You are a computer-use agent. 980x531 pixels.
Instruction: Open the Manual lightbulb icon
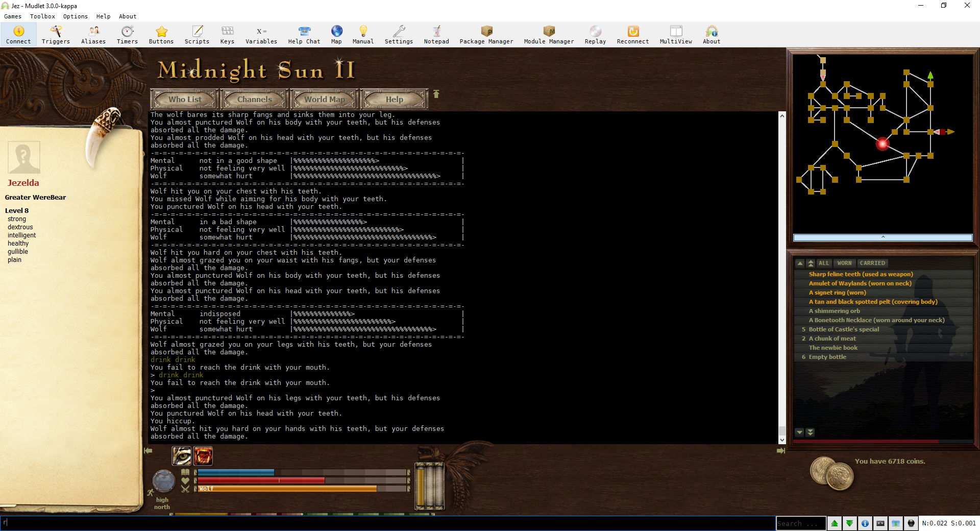[x=363, y=35]
